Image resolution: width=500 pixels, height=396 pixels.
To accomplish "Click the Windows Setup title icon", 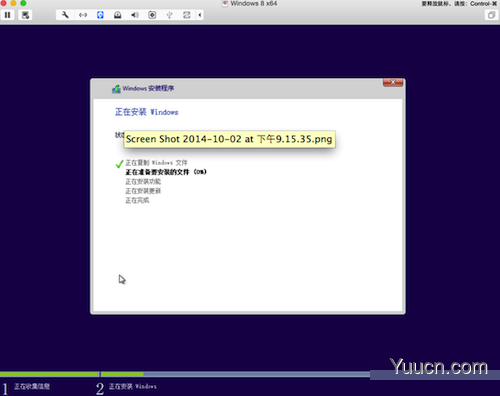I will pyautogui.click(x=116, y=89).
